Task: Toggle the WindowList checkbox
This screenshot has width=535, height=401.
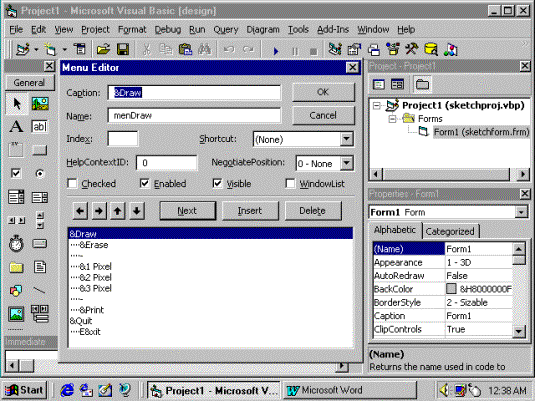Action: [x=290, y=184]
